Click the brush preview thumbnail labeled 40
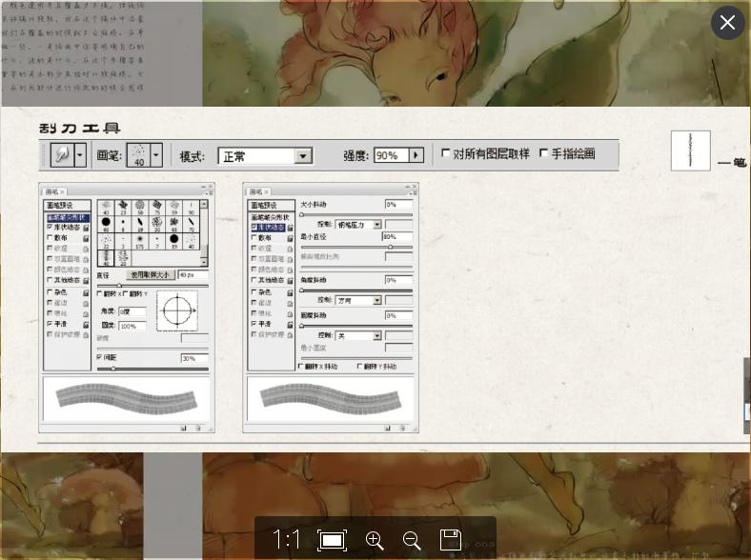The width and height of the screenshot is (751, 560). click(x=138, y=154)
